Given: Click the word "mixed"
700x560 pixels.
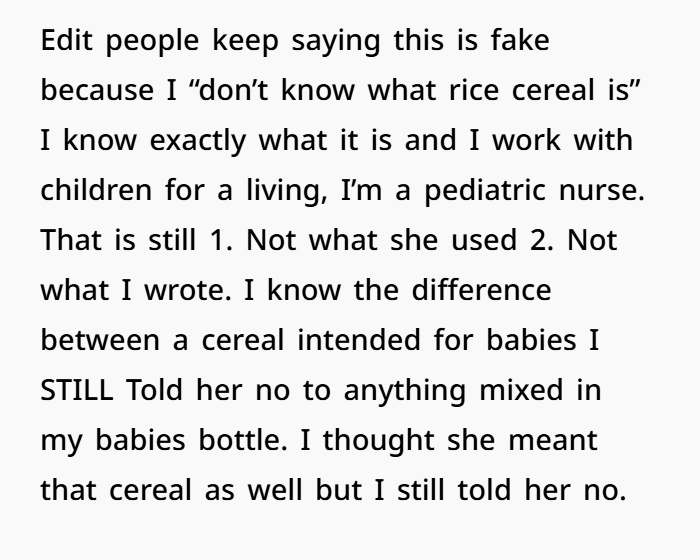Looking at the screenshot, I should click(521, 390).
